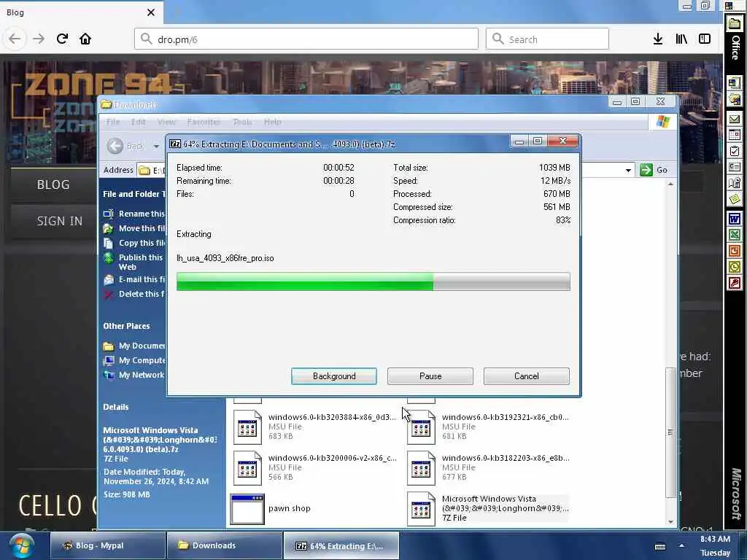The height and width of the screenshot is (560, 747).
Task: Open SIGN IN link on webpage
Action: tap(60, 222)
